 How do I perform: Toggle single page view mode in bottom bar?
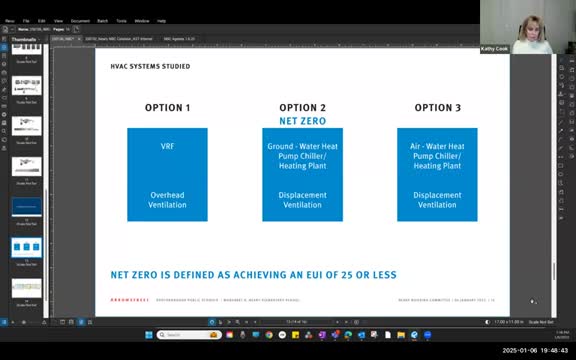click(x=62, y=322)
